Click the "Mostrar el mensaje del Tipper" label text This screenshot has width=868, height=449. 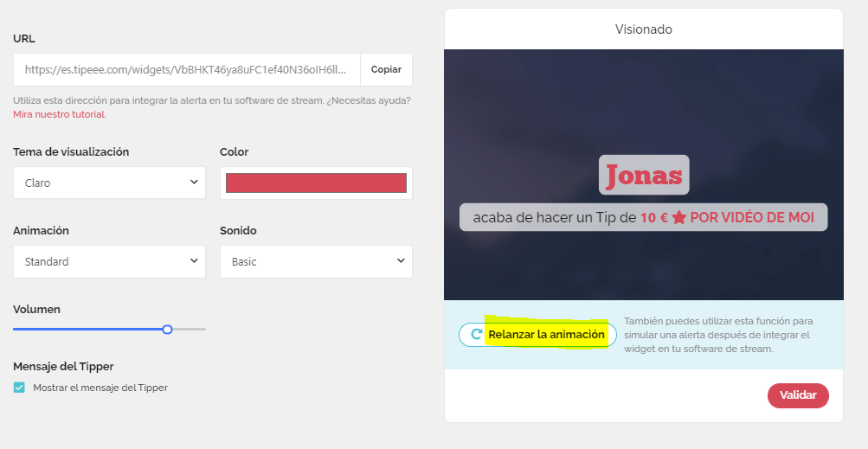[x=100, y=388]
